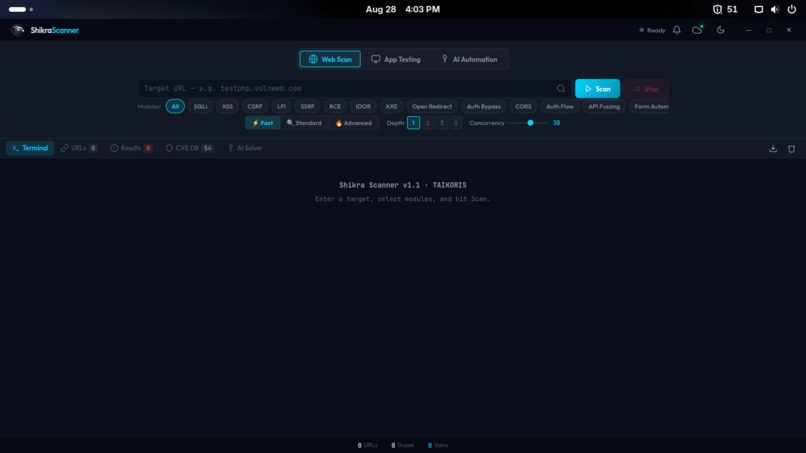Click the screen display icon in system tray
Screen dimensions: 806x453
pos(758,9)
